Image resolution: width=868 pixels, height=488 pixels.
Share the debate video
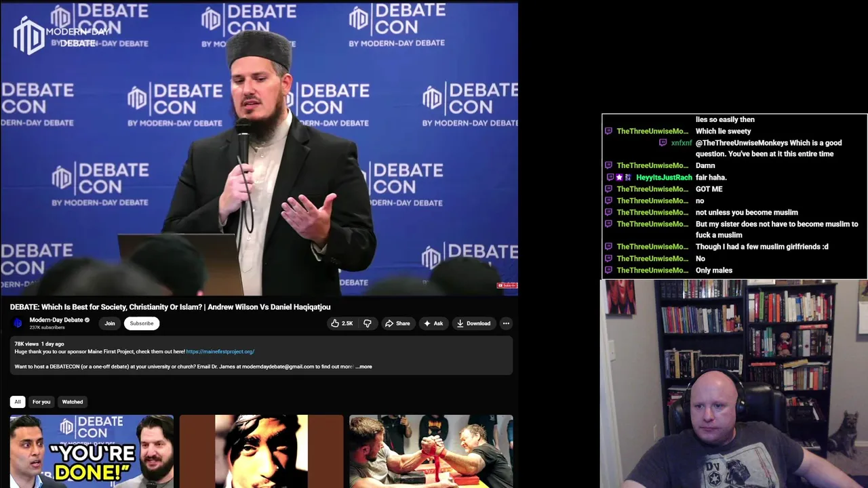point(397,323)
